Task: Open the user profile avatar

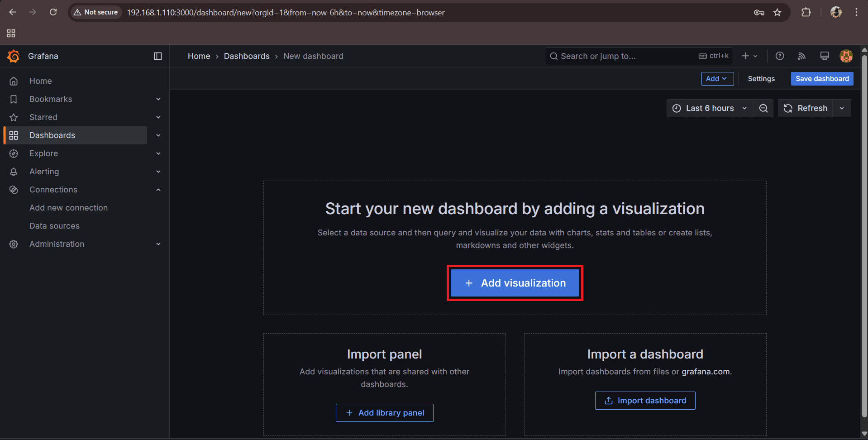Action: [846, 56]
